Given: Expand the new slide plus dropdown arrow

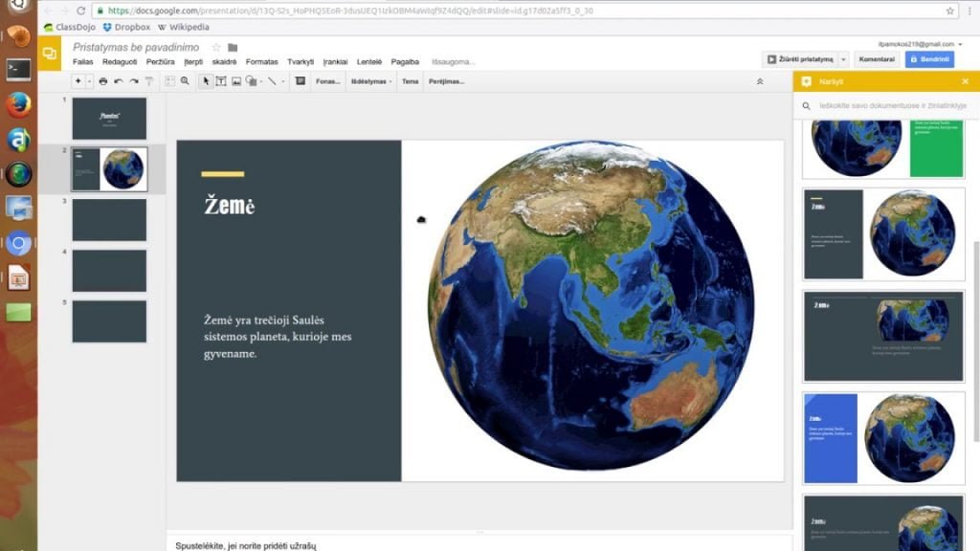Looking at the screenshot, I should click(89, 81).
